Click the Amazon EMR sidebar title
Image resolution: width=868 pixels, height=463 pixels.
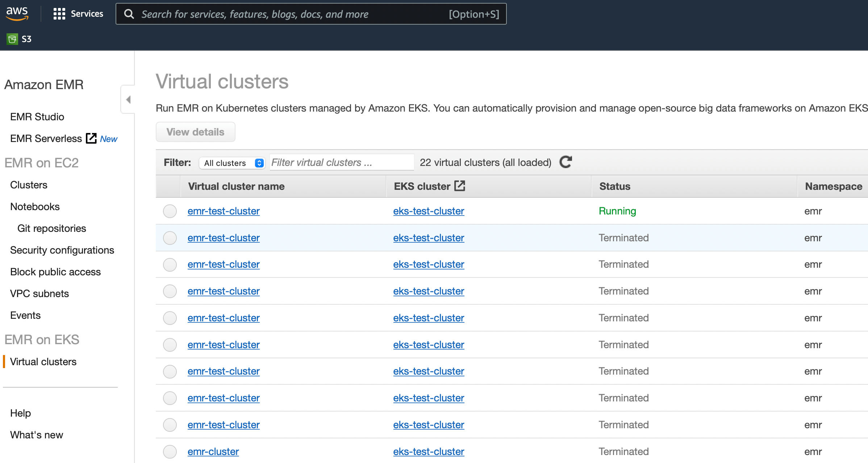44,84
